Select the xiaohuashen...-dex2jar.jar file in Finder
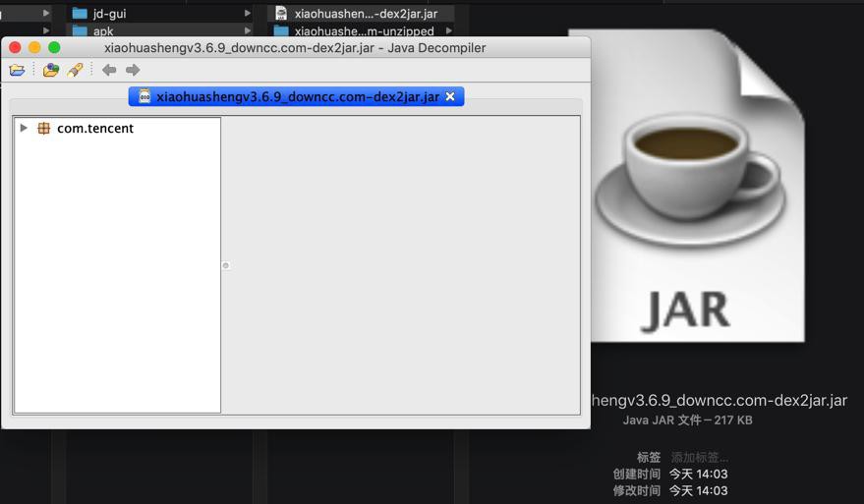The height and width of the screenshot is (504, 864). [366, 13]
